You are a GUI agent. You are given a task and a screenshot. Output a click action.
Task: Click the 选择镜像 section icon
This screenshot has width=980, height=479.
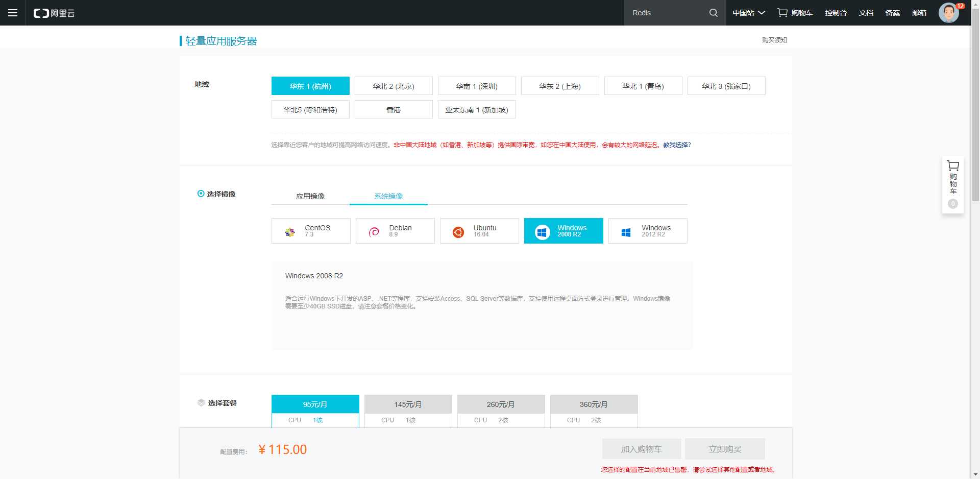[x=201, y=194]
